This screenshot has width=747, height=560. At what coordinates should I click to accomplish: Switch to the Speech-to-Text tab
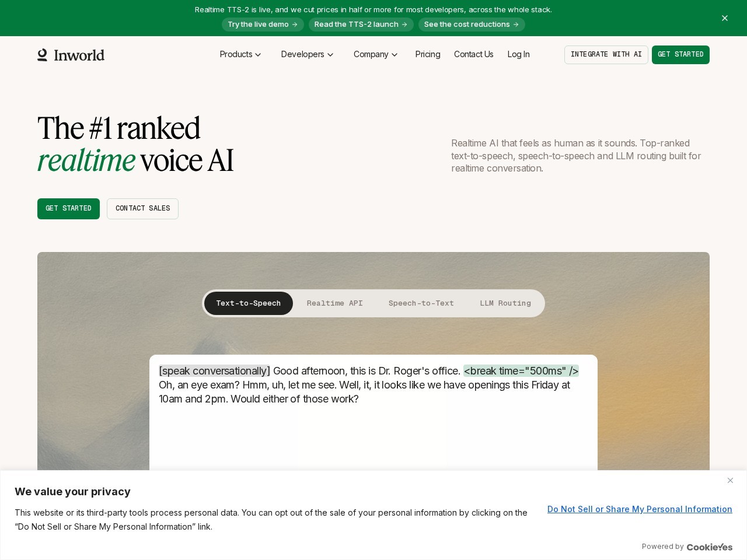(421, 303)
